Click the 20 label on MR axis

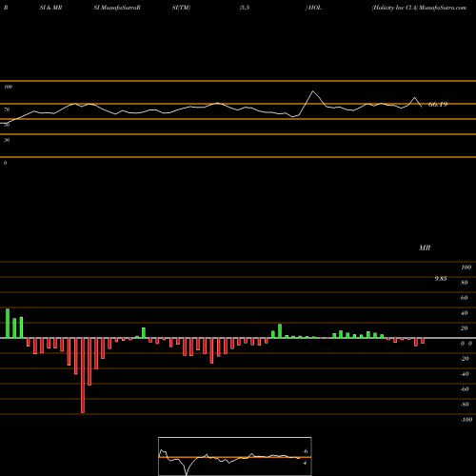click(465, 328)
